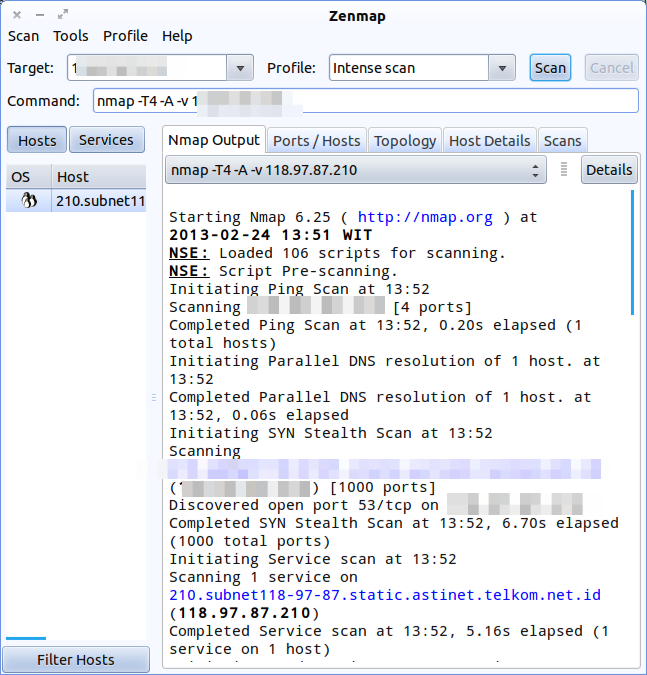Click the Linux penguin OS icon in the host row
This screenshot has height=675, width=647.
point(29,201)
